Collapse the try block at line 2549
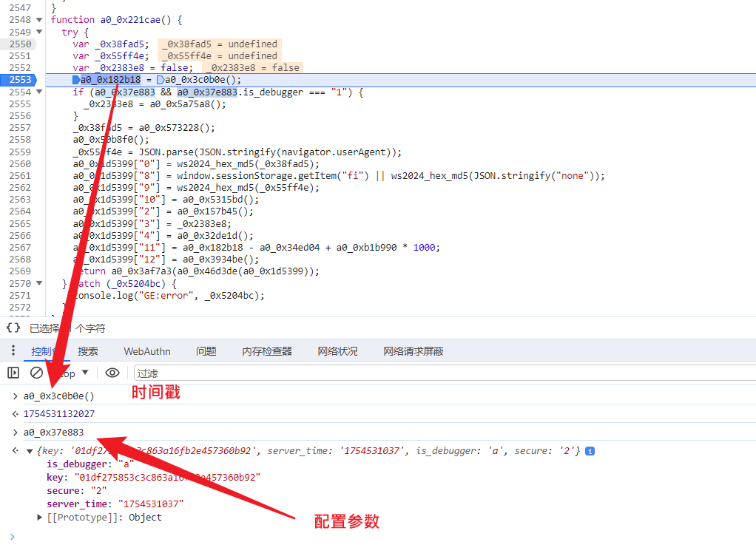Screen dimensions: 756x559 [x=39, y=32]
